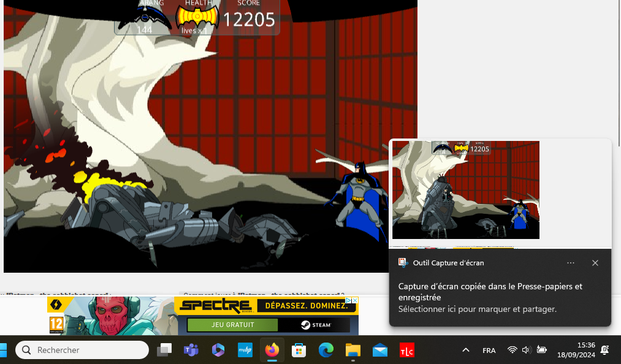Screen dimensions: 621x364
Task: Change the FRA input language
Action: [489, 351]
